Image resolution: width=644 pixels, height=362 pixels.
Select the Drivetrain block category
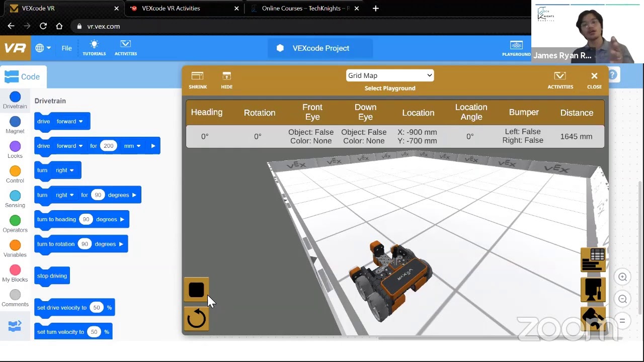15,101
